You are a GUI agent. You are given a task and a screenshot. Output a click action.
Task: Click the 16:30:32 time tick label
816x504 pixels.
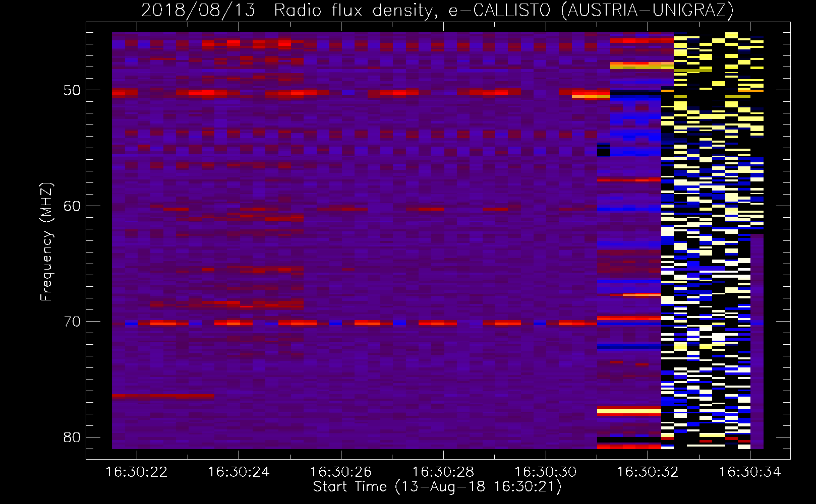pyautogui.click(x=648, y=472)
